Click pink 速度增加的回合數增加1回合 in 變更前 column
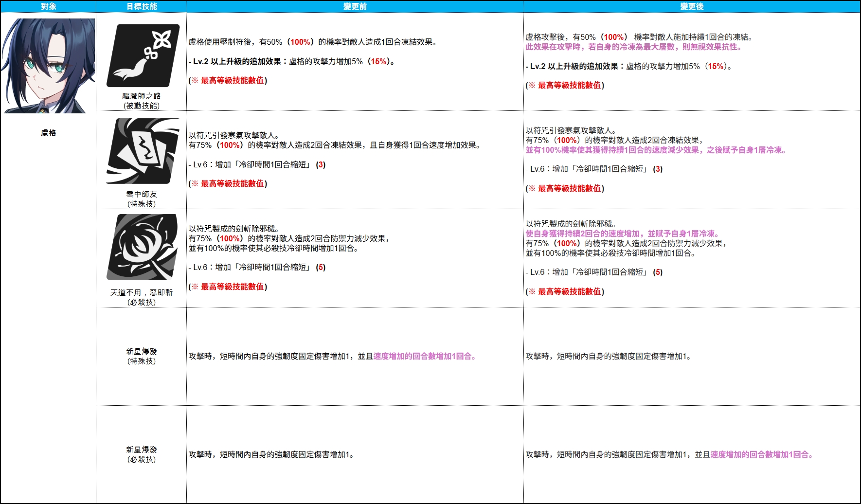The width and height of the screenshot is (861, 504). (x=425, y=356)
